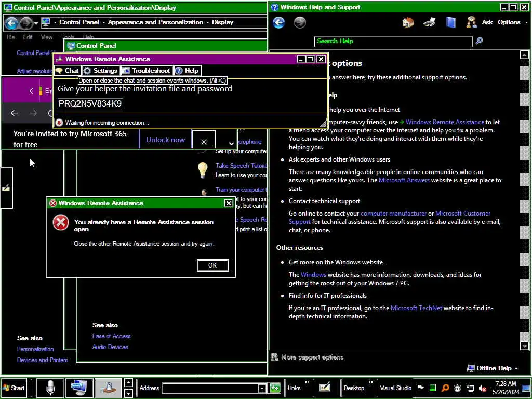This screenshot has height=399, width=532.
Task: Open Devices and Printers link
Action: pos(43,360)
